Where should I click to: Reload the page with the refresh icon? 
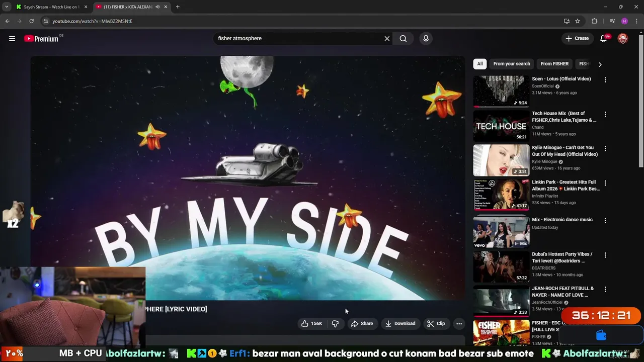31,21
